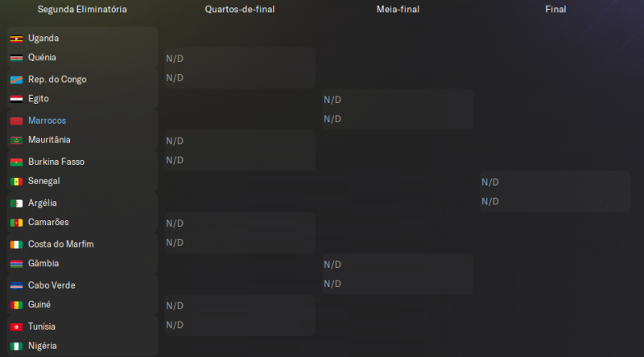Viewport: 644px width, 357px height.
Task: Click the Camarões flag icon
Action: click(16, 223)
